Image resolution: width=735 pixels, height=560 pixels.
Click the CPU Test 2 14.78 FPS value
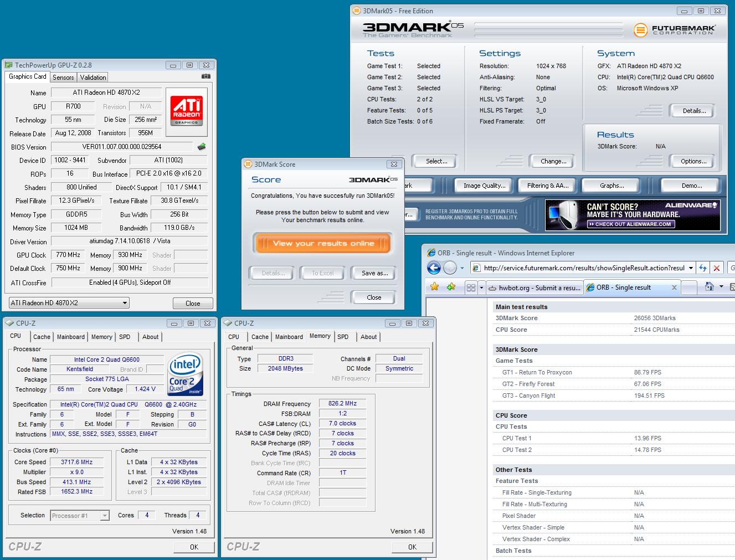[x=647, y=450]
